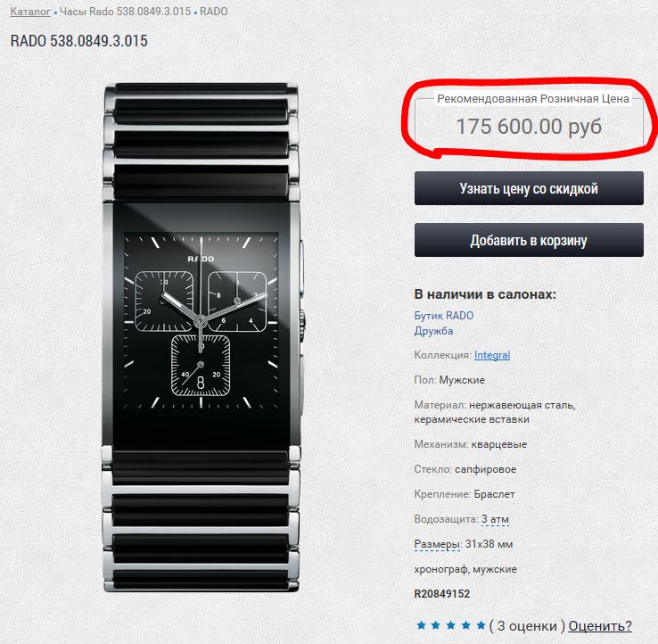658x644 pixels.
Task: Click the 3 атм water resistance hint
Action: click(x=495, y=519)
